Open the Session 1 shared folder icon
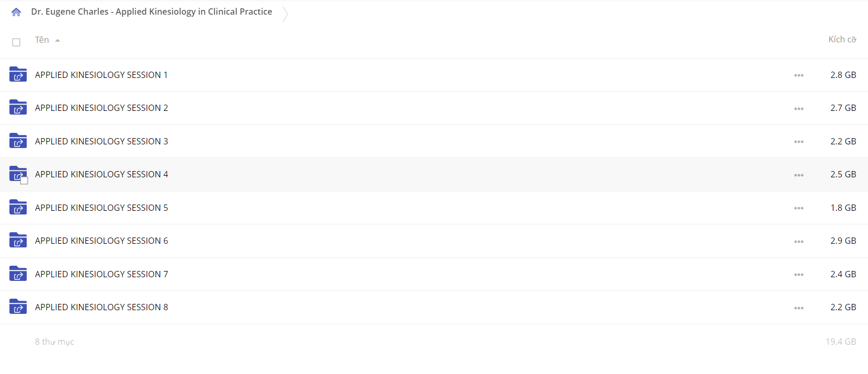 click(18, 74)
